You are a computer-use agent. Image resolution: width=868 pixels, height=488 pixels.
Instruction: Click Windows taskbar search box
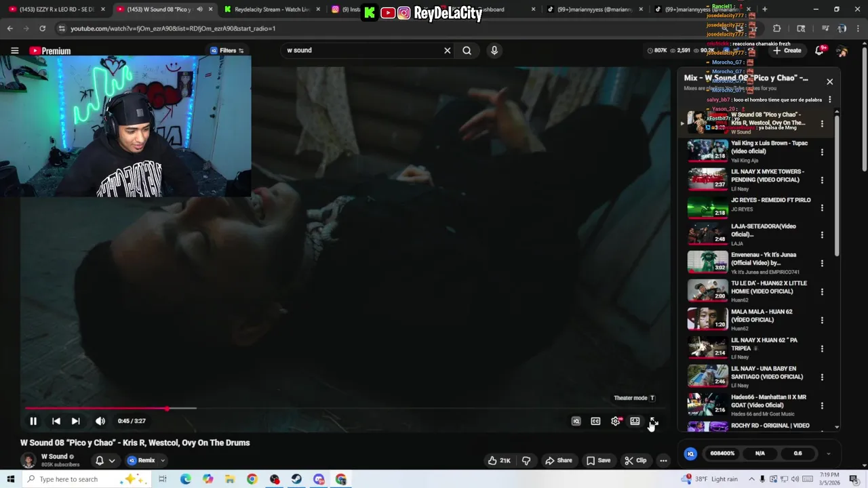(x=86, y=479)
